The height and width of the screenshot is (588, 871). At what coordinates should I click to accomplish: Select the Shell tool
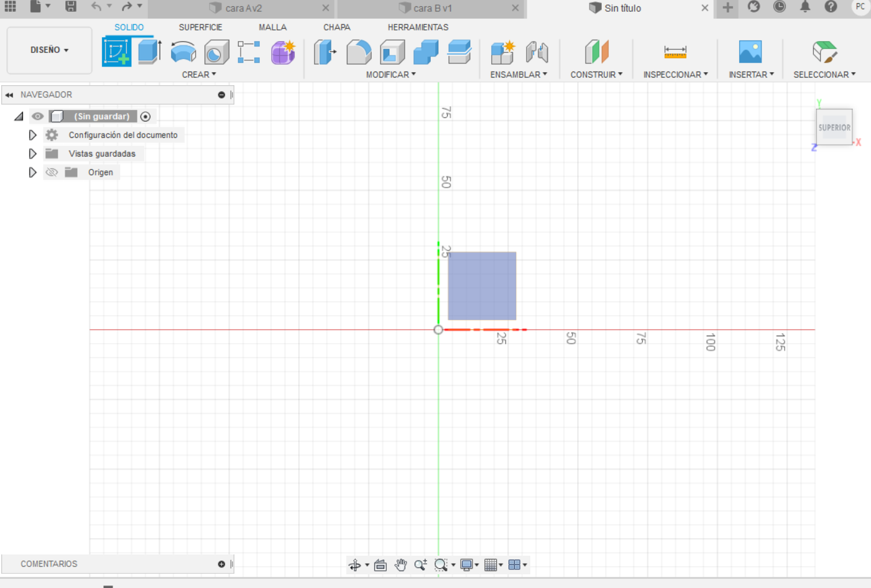coord(392,52)
